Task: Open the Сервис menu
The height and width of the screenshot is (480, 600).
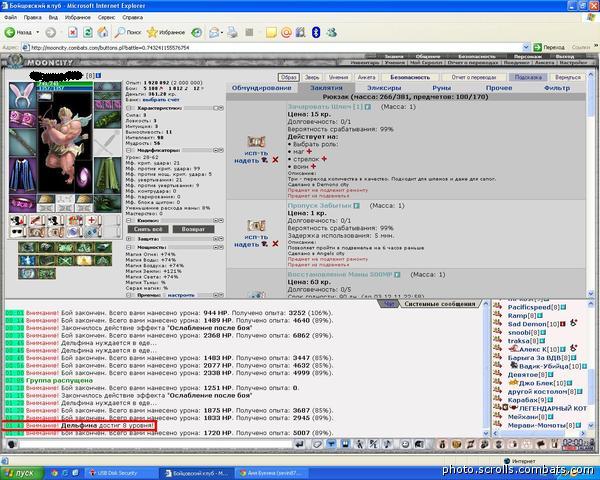Action: (x=106, y=17)
